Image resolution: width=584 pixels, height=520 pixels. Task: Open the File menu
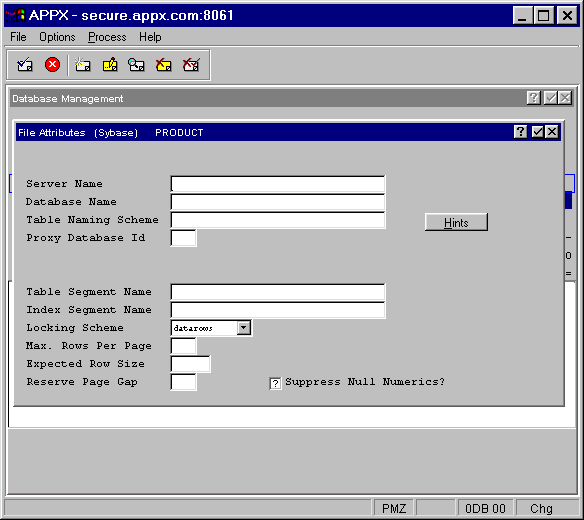[18, 37]
